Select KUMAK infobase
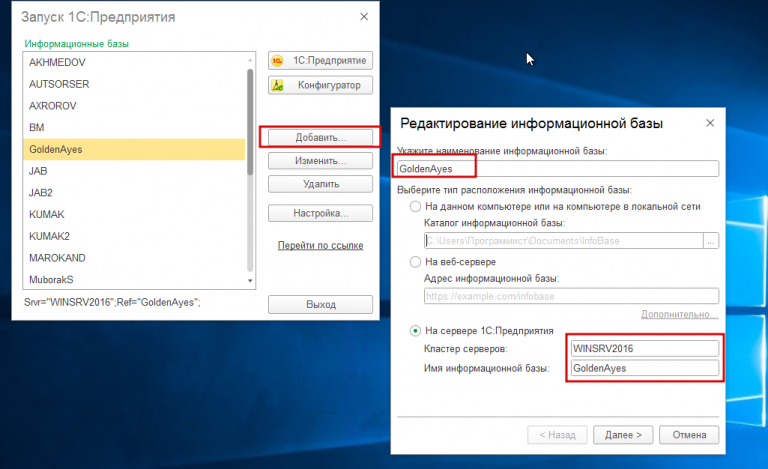Viewport: 768px width, 469px height. (x=134, y=214)
